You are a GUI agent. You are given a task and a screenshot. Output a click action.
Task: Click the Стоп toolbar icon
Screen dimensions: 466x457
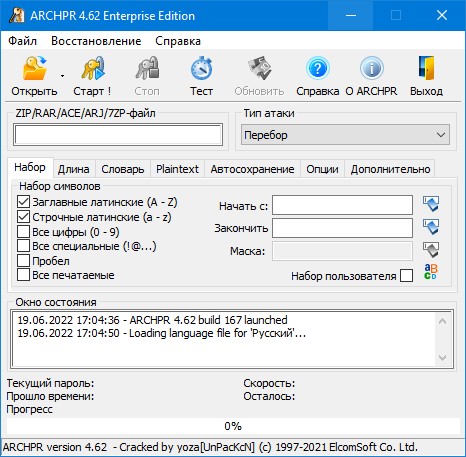coord(147,76)
